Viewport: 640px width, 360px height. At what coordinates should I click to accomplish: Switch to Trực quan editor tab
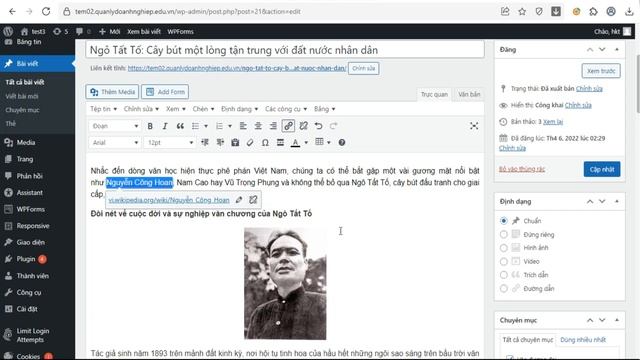[x=434, y=94]
